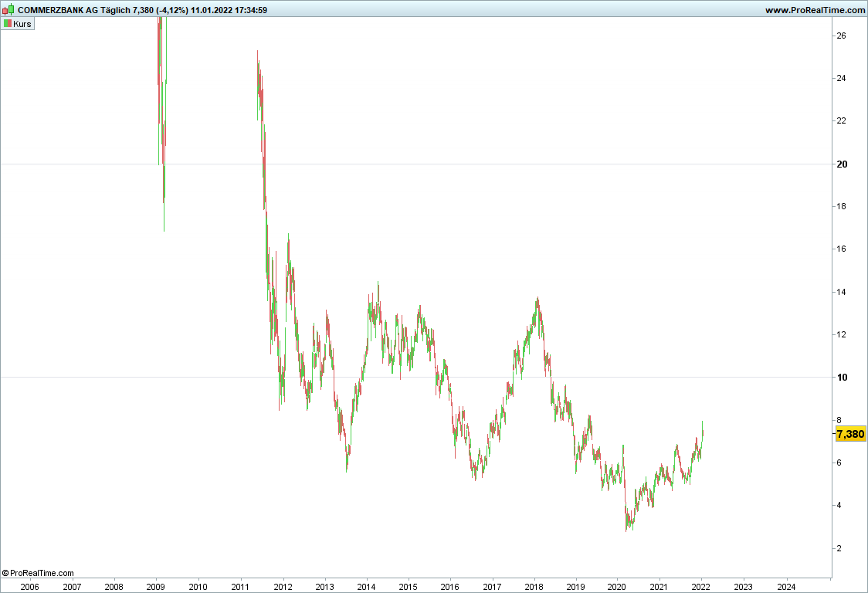Select the red-green candle icon in the Kurs legend
868x593 pixels.
click(x=7, y=22)
